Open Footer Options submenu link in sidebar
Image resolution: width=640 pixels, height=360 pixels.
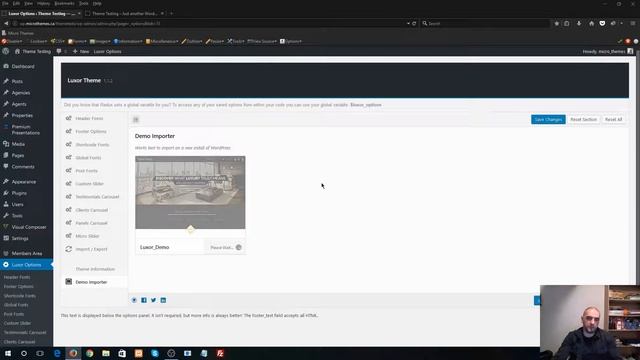[18, 287]
